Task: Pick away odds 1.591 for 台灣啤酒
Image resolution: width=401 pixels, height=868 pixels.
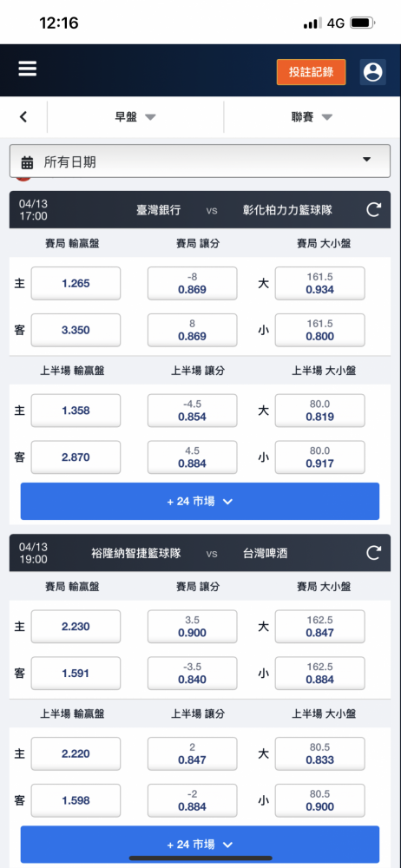Action: [76, 674]
